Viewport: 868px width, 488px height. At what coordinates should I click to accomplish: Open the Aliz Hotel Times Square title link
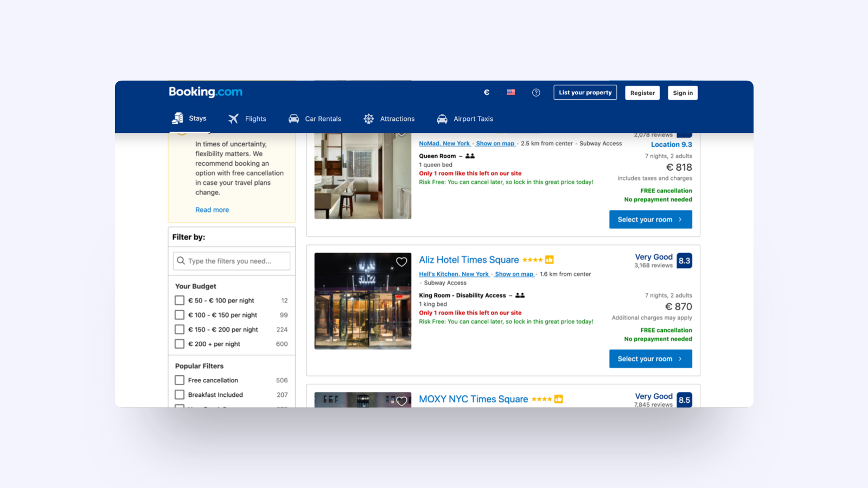click(x=469, y=260)
